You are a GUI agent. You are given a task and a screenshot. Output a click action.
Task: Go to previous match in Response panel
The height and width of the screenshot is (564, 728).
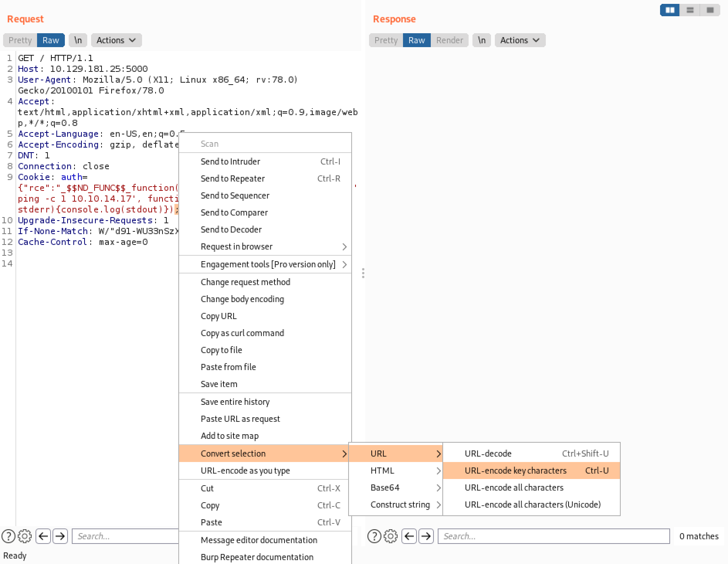click(x=409, y=536)
